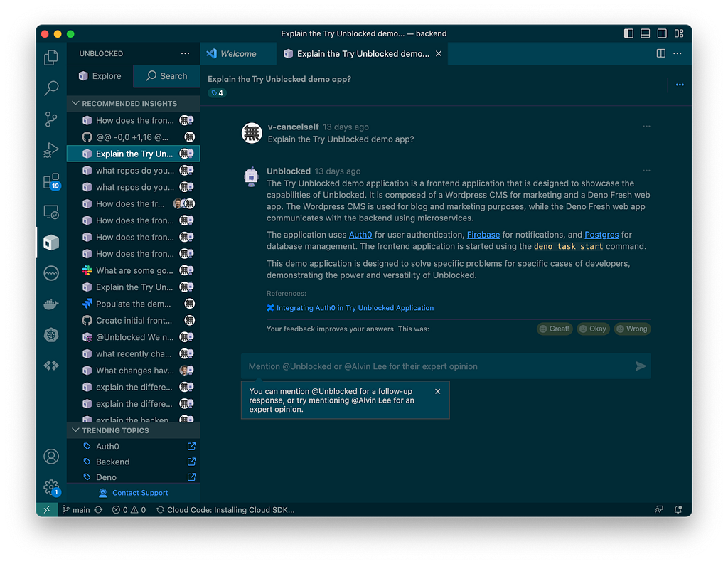Open customize layout button

[679, 33]
